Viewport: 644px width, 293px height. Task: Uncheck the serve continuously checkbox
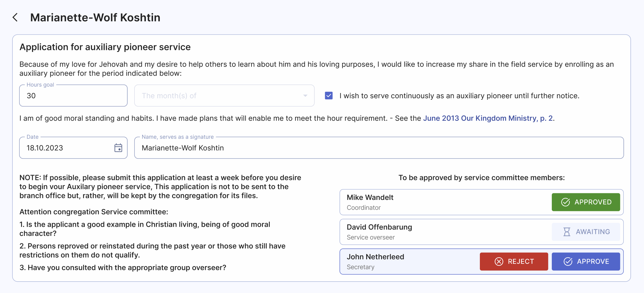(329, 96)
